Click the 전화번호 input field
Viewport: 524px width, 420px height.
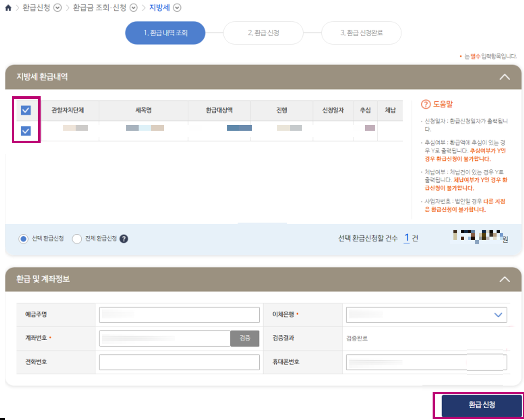coord(179,362)
